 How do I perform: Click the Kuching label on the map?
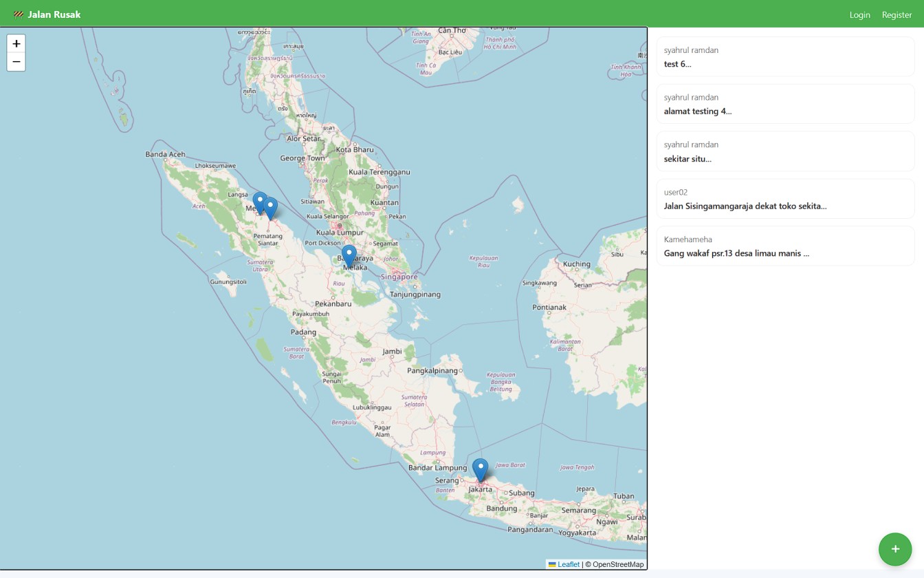coord(576,264)
